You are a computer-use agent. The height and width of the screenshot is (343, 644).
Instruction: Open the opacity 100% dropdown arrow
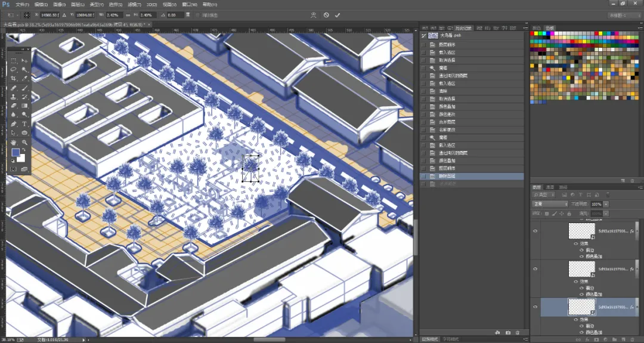[x=606, y=204]
